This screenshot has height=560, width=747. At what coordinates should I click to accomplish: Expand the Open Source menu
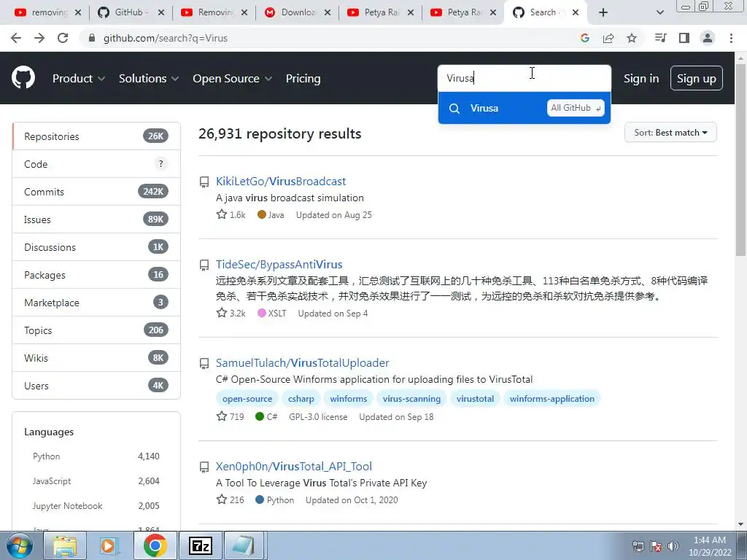tap(233, 79)
